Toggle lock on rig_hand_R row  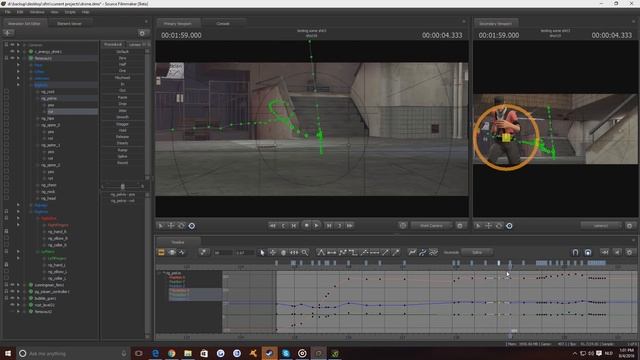point(6,231)
